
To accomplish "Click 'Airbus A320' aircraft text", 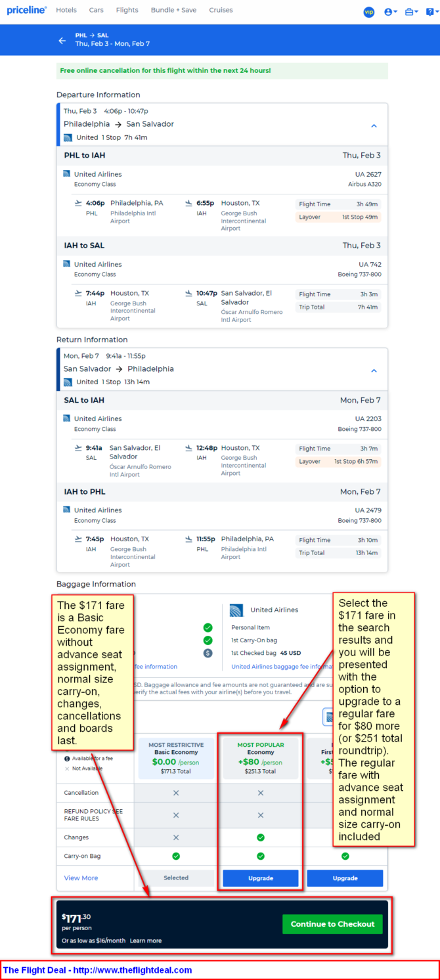I will (364, 185).
